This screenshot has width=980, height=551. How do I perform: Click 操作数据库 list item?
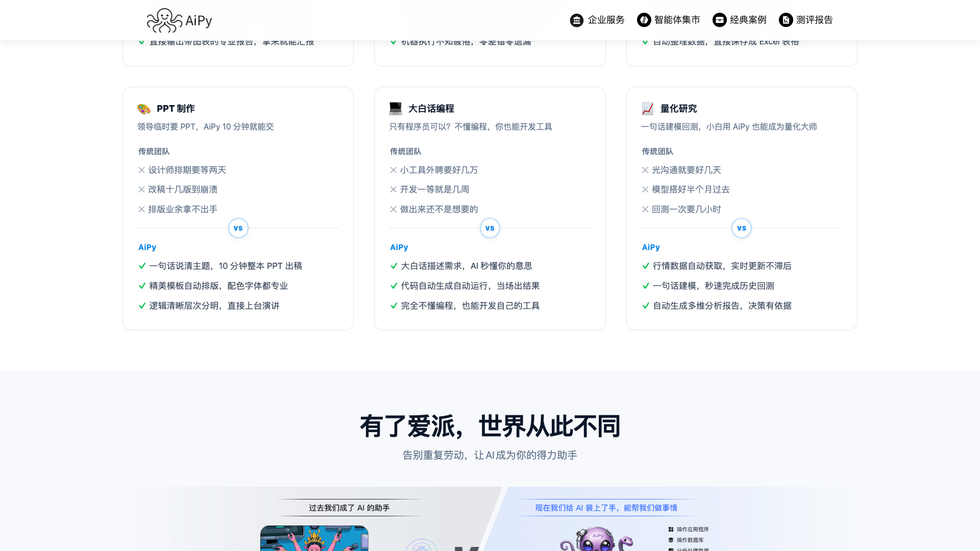[686, 540]
